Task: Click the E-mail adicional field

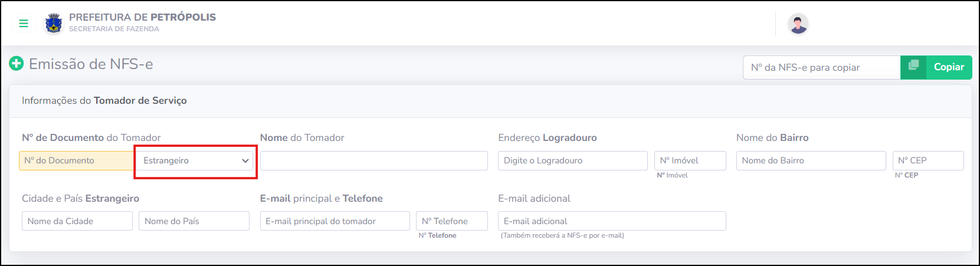Action: pyautogui.click(x=612, y=221)
